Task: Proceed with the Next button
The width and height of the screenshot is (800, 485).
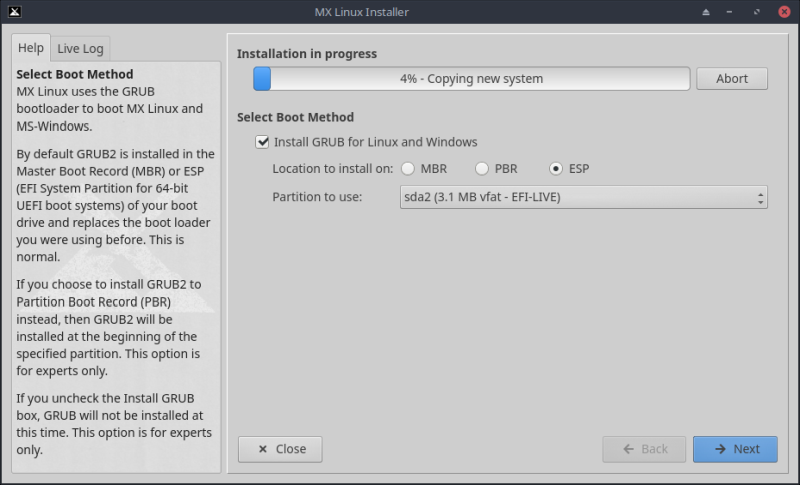Action: (735, 449)
